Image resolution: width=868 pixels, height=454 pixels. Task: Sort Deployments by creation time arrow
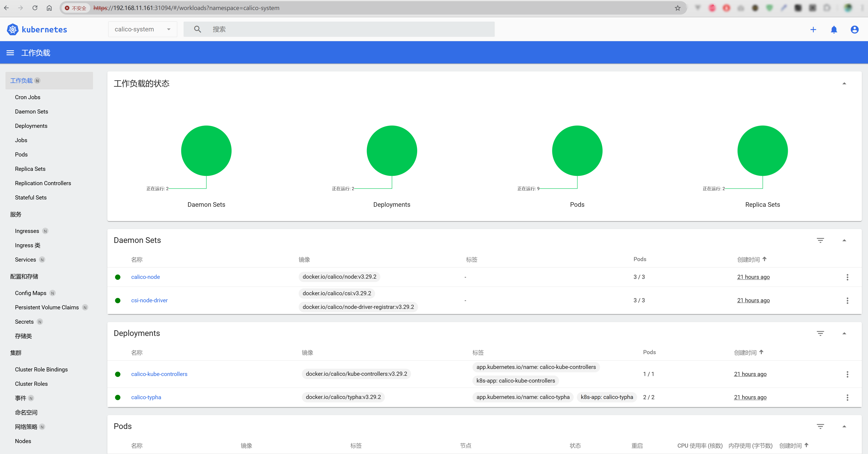(761, 352)
